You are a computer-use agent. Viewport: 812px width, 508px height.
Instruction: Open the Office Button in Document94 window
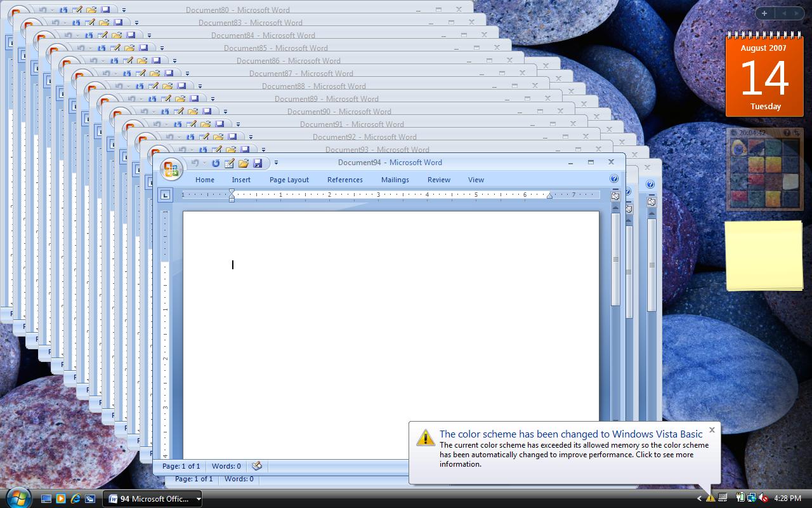pos(171,169)
